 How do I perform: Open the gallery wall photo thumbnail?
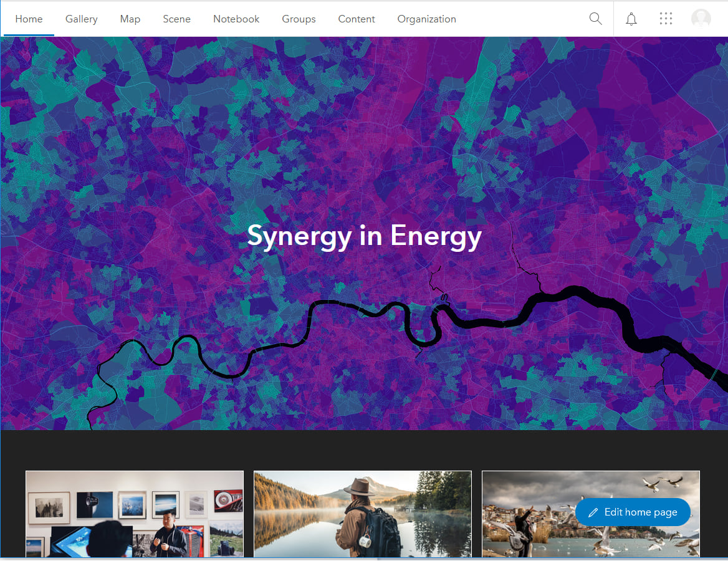click(x=134, y=514)
